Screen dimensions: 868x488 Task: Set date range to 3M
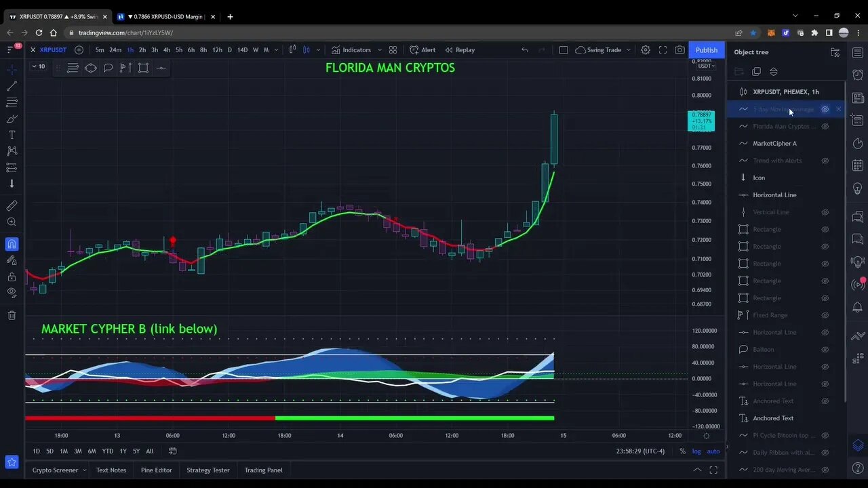[78, 451]
